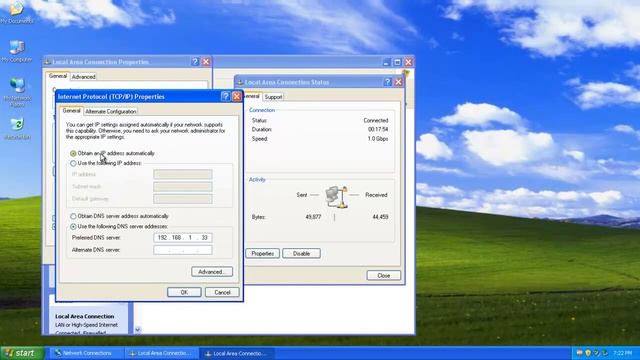Click the disabled IP address field

point(183,174)
